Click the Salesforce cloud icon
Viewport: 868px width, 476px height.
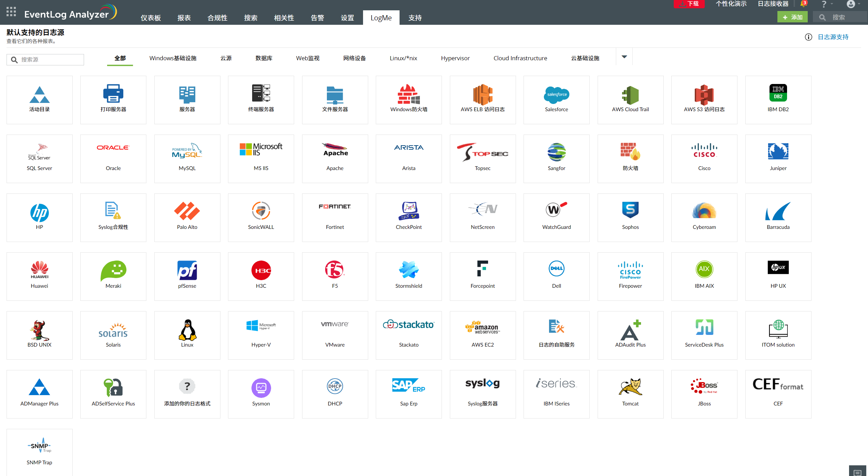556,94
